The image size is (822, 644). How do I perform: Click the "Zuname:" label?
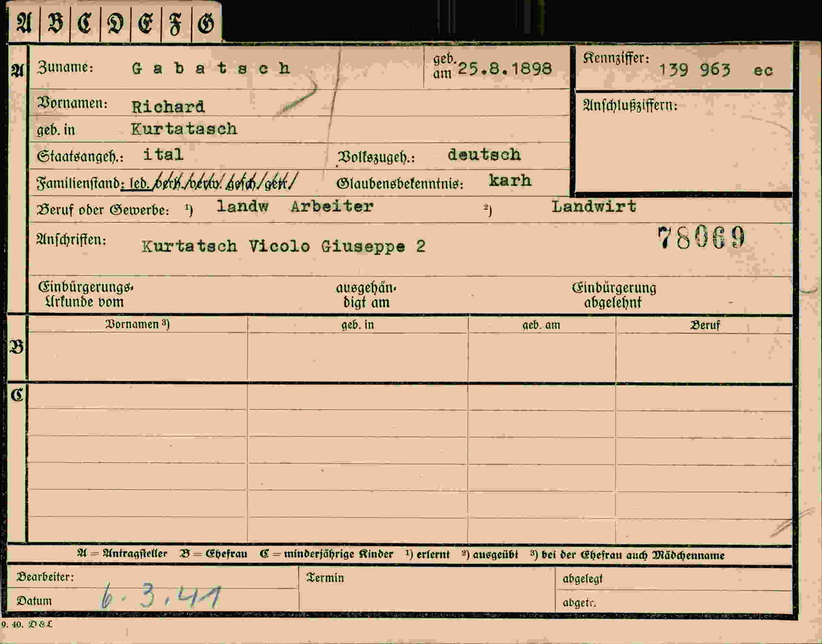point(65,67)
